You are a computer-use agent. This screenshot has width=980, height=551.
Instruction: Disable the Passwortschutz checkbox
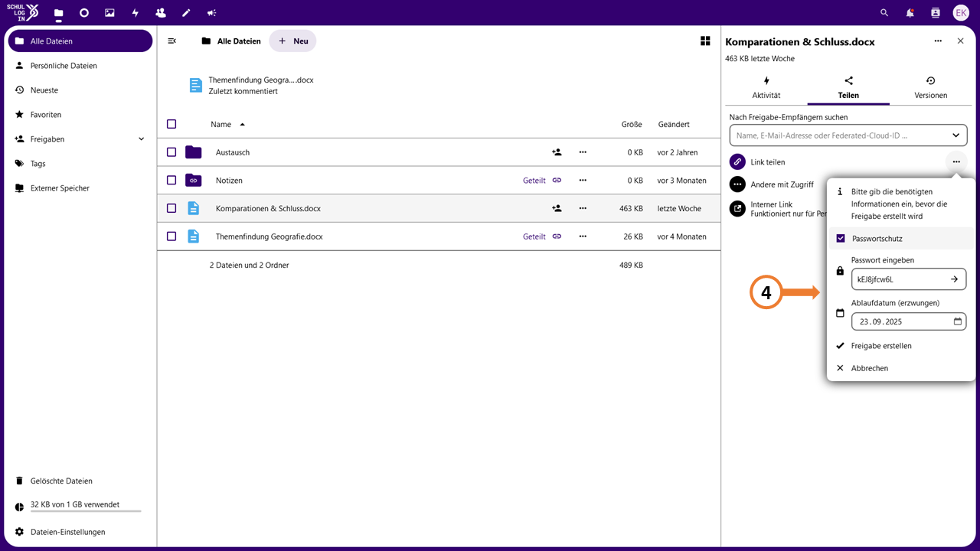pyautogui.click(x=841, y=239)
